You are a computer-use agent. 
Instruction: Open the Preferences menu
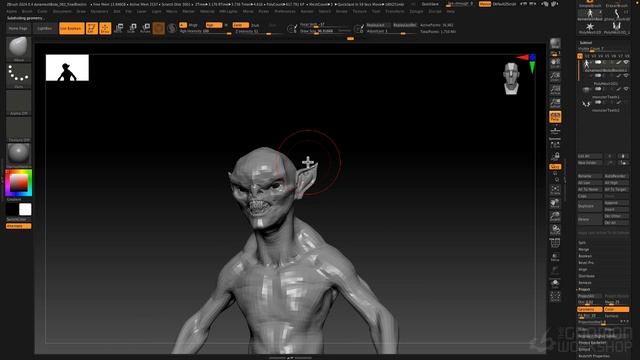[284, 11]
